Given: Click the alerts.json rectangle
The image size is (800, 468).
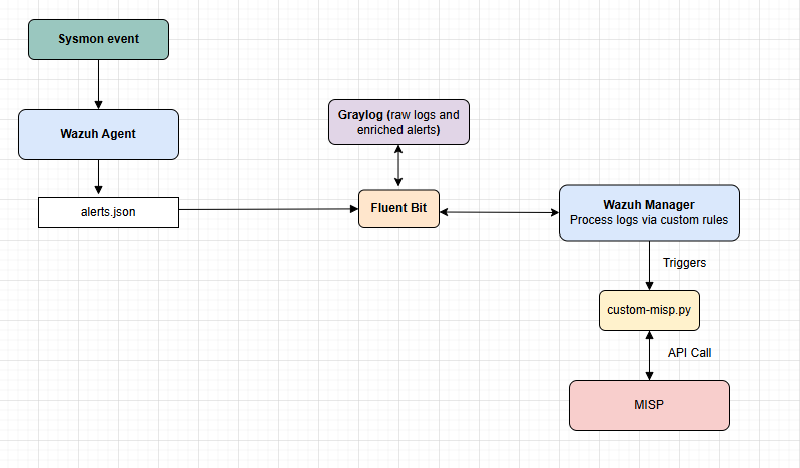Looking at the screenshot, I should coord(108,212).
